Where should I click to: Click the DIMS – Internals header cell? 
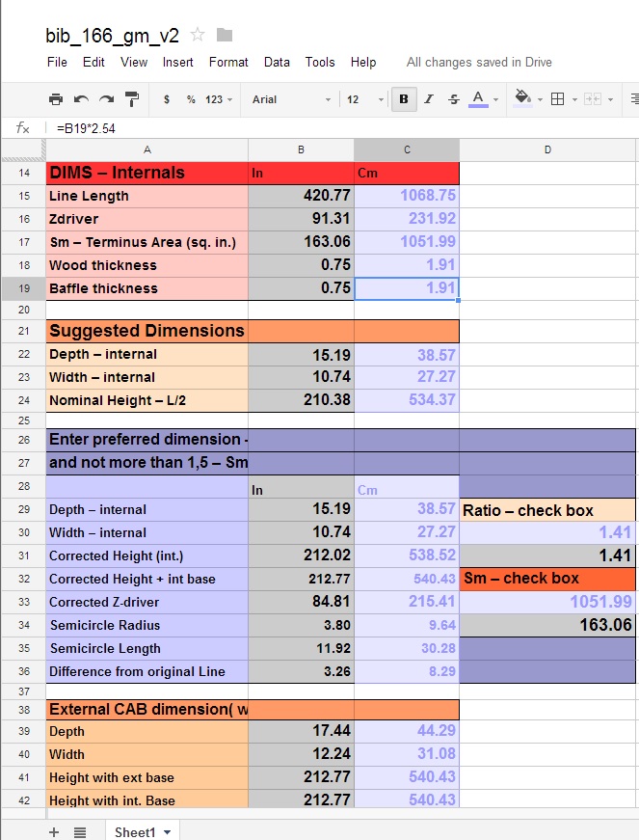tap(147, 173)
